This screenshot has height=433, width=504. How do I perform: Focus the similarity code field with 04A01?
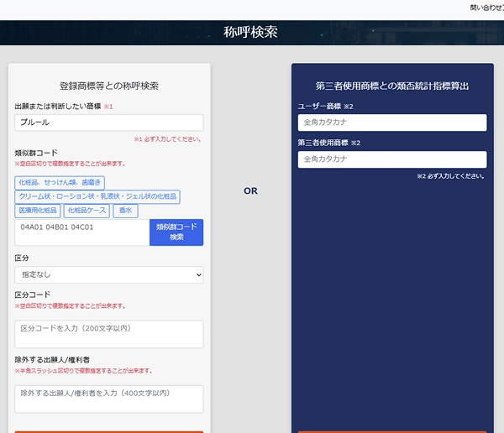tap(82, 232)
